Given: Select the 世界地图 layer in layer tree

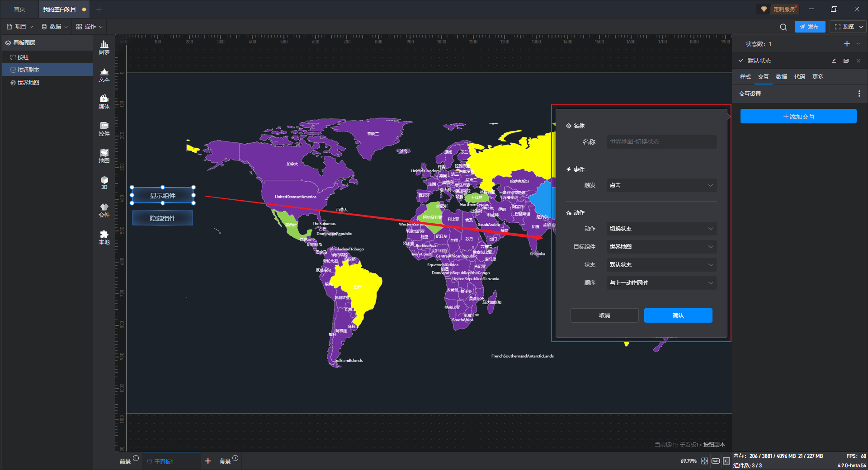Looking at the screenshot, I should pyautogui.click(x=28, y=83).
